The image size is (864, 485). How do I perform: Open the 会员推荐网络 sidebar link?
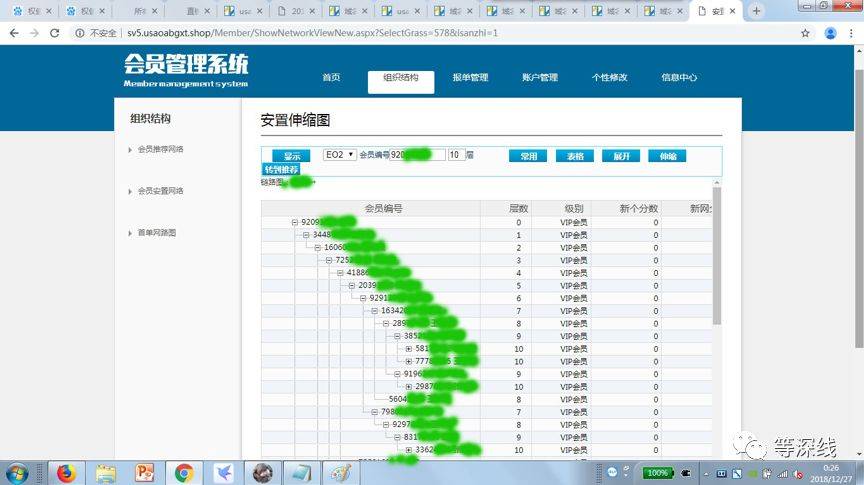coord(160,149)
